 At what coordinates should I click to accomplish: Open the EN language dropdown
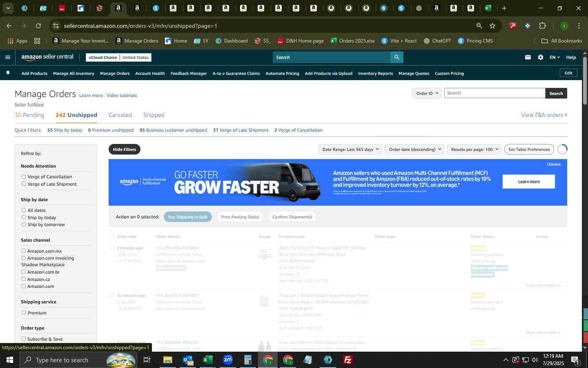[x=555, y=57]
